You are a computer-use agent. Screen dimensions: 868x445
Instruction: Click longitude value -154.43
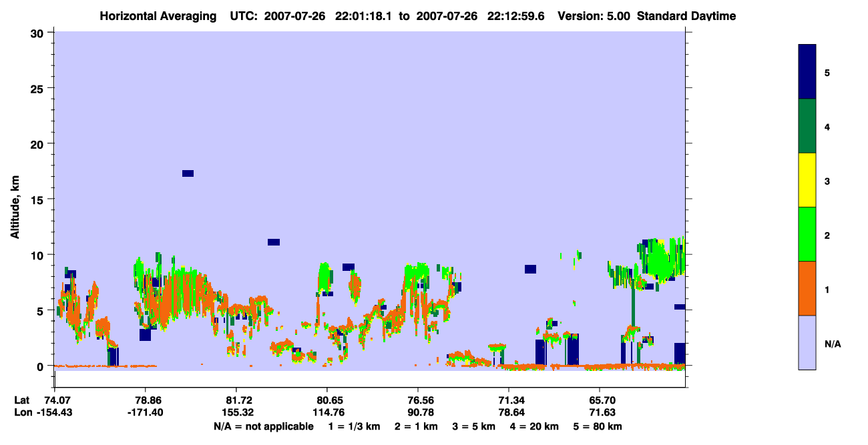tap(55, 412)
